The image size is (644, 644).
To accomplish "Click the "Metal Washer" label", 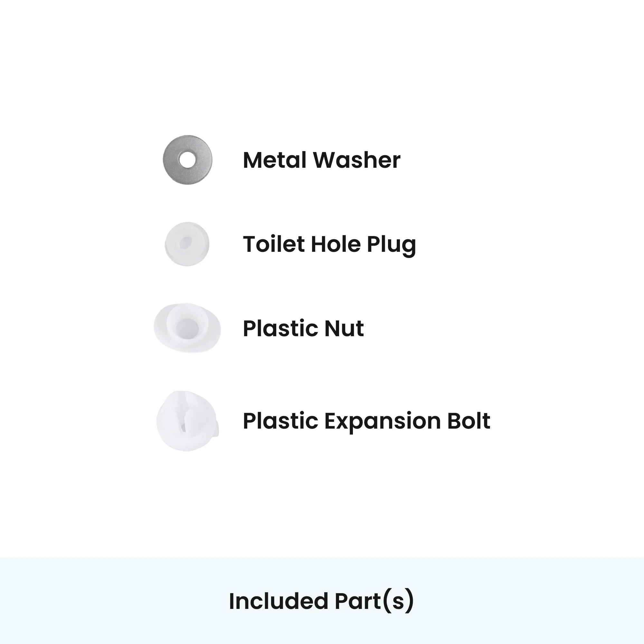I will click(x=322, y=160).
